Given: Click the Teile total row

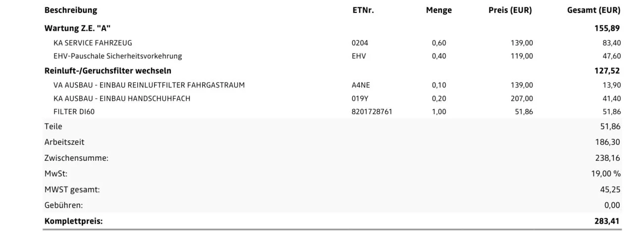Looking at the screenshot, I should coord(332,126).
